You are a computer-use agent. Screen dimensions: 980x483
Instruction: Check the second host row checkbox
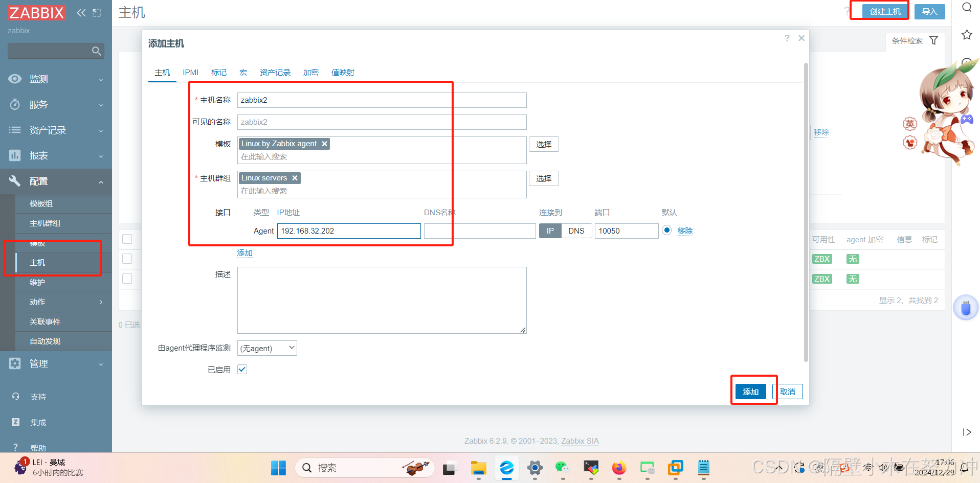pos(127,279)
